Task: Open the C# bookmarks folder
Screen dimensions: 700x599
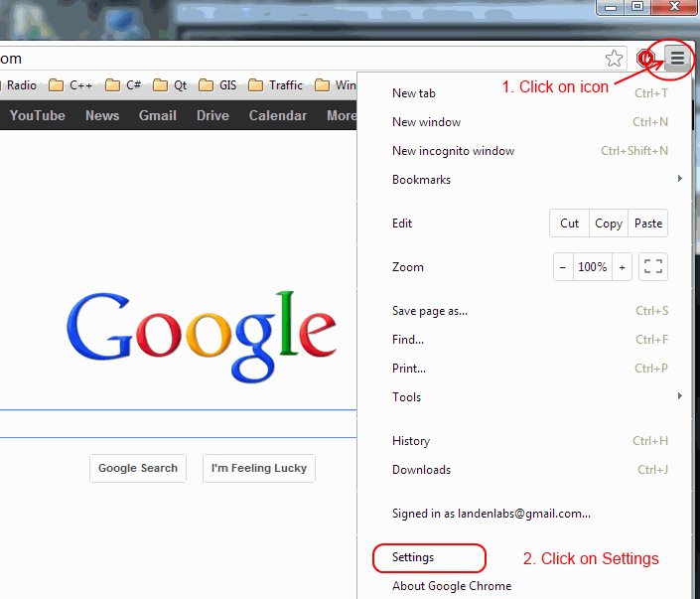Action: [x=123, y=84]
